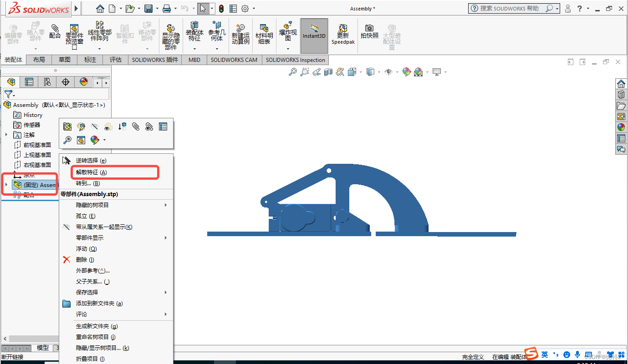Viewport: 628px width, 364px height.
Task: Toggle the Instant3D button
Action: click(x=314, y=36)
